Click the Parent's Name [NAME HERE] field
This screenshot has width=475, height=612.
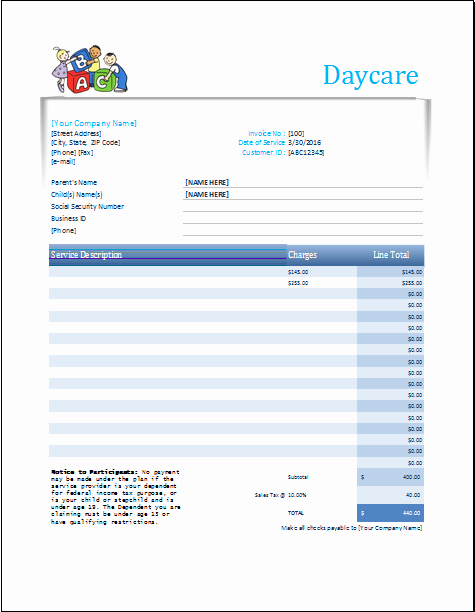[303, 183]
